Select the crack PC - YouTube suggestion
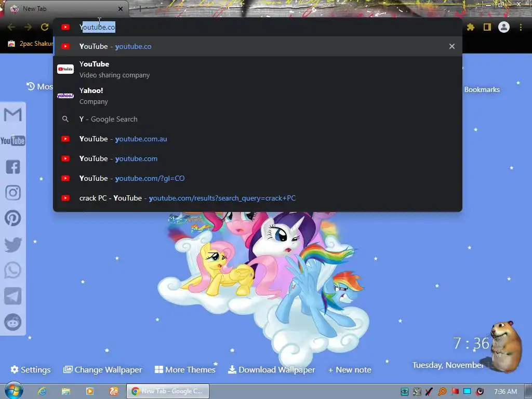Viewport: 532px width, 399px height. tap(258, 198)
